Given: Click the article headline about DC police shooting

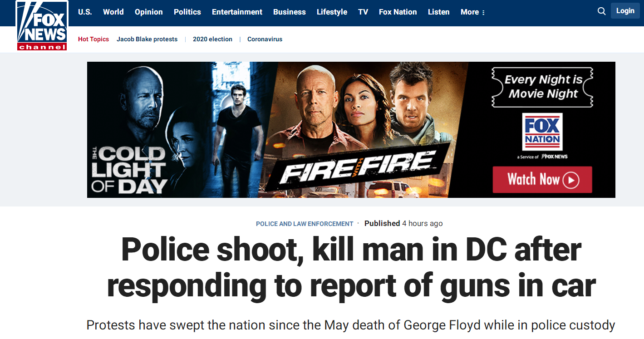Looking at the screenshot, I should pos(351,268).
